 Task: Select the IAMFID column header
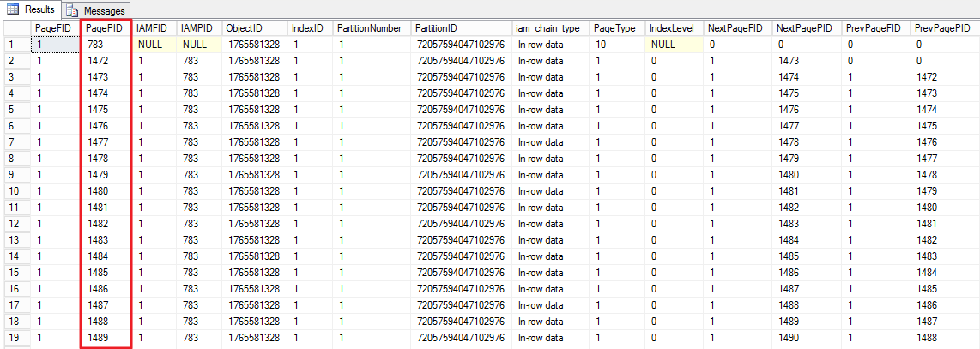pos(155,28)
